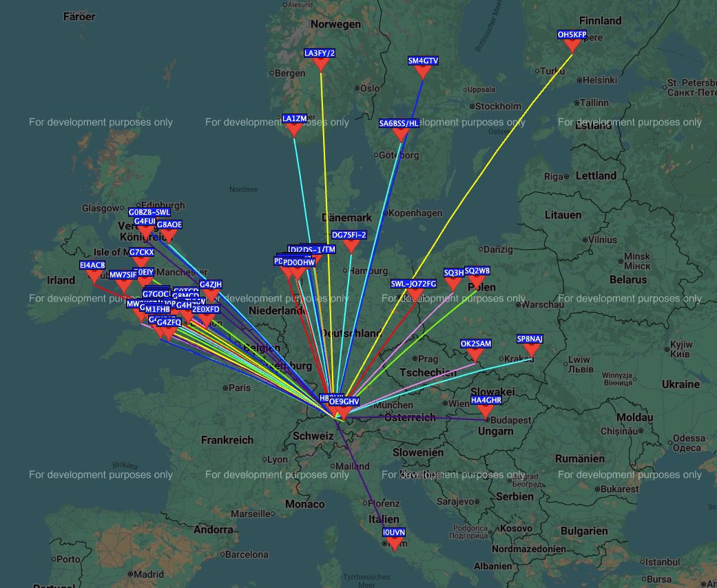
Task: Open the HA4GHR pin near Budapest
Action: click(486, 412)
